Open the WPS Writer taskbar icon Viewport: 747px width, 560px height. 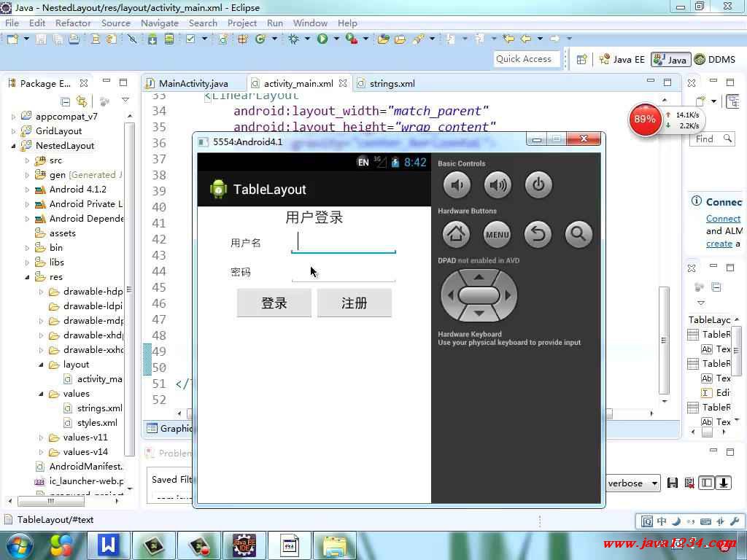[109, 545]
